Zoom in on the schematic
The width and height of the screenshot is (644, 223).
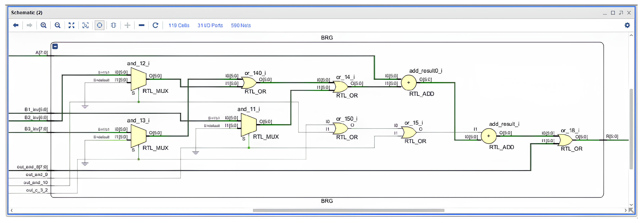[43, 25]
